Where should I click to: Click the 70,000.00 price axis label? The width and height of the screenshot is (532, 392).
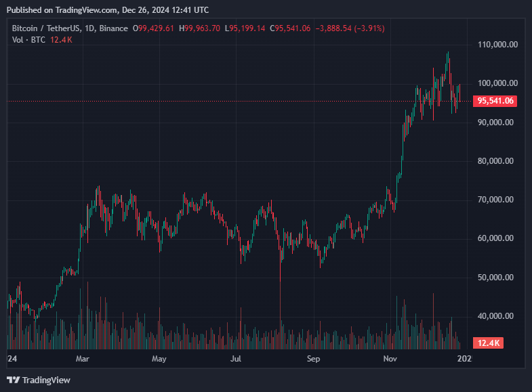click(495, 200)
